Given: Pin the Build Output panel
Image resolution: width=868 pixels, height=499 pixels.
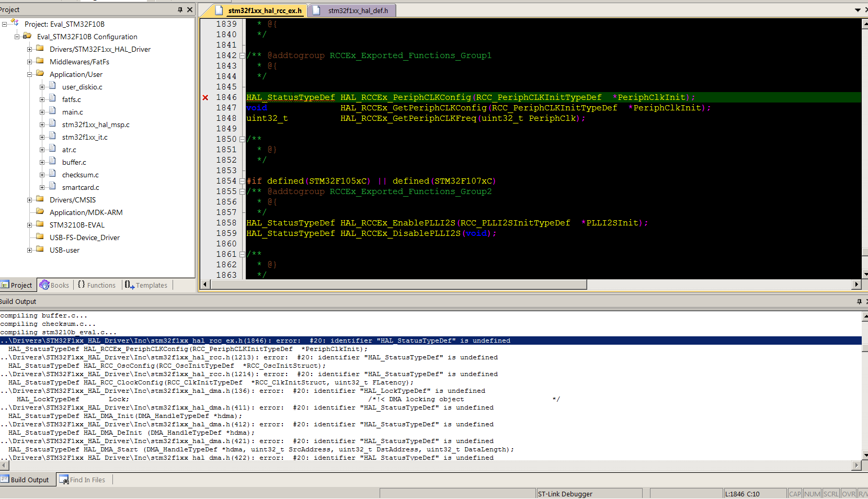Looking at the screenshot, I should (859, 301).
